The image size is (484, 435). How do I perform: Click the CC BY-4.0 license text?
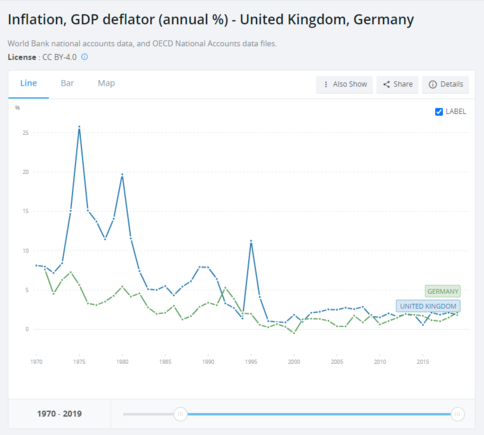point(59,57)
